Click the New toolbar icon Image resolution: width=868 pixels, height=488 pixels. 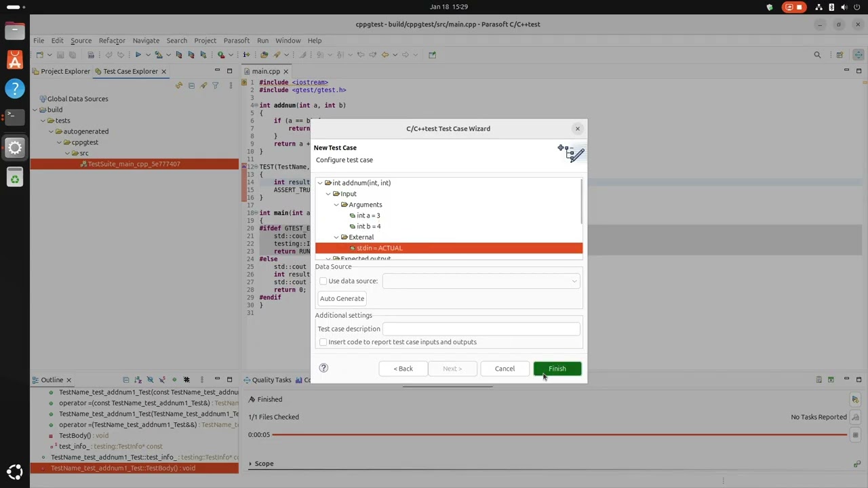point(39,55)
